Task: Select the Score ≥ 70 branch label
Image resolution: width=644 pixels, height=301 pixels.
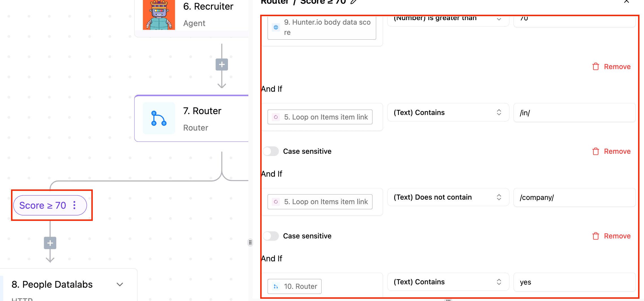Action: [x=43, y=205]
